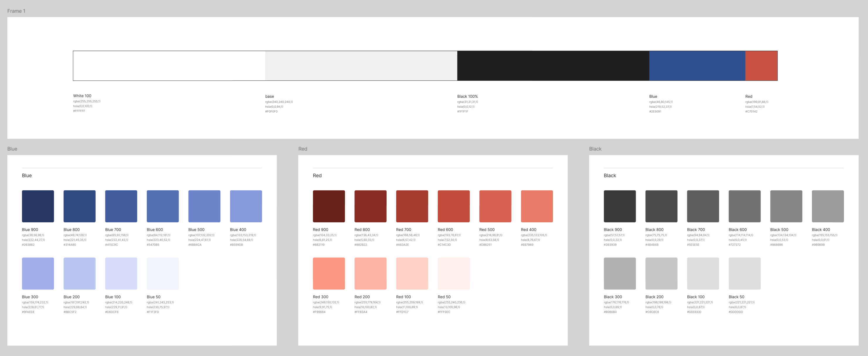Select the Black 900 color swatch
The width and height of the screenshot is (868, 356).
coord(620,206)
